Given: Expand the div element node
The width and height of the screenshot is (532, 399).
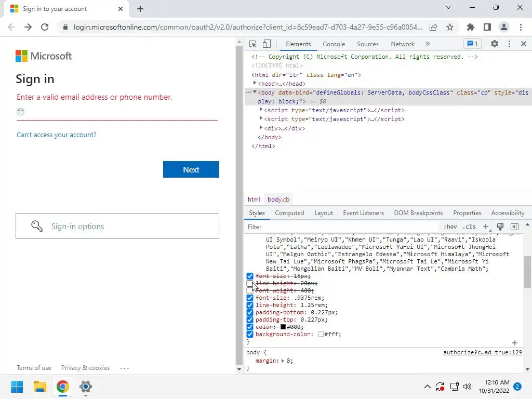Looking at the screenshot, I should pos(261,128).
